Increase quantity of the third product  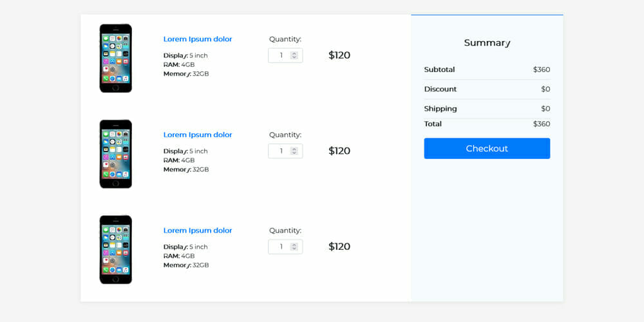pos(294,245)
